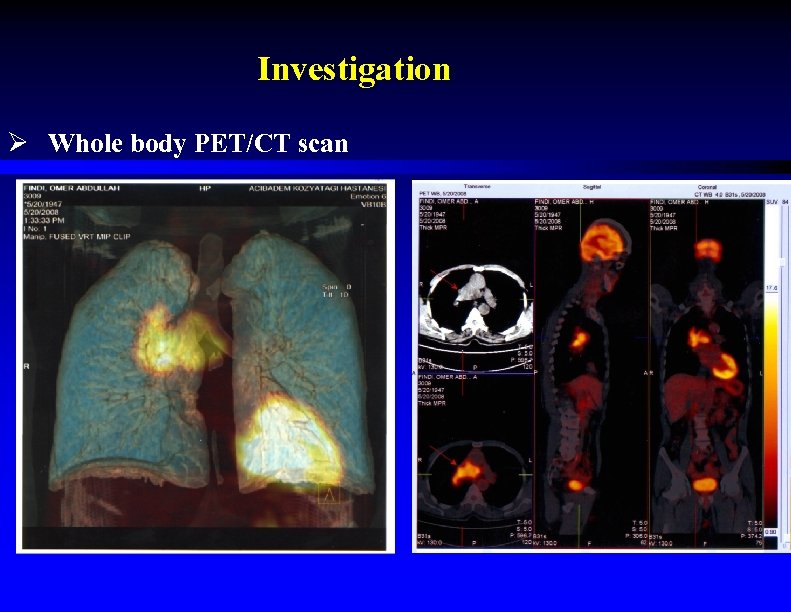Click 'FINDI, OMER ABDULLAH' in lung image
Screen dimensions: 791x612
pos(72,188)
